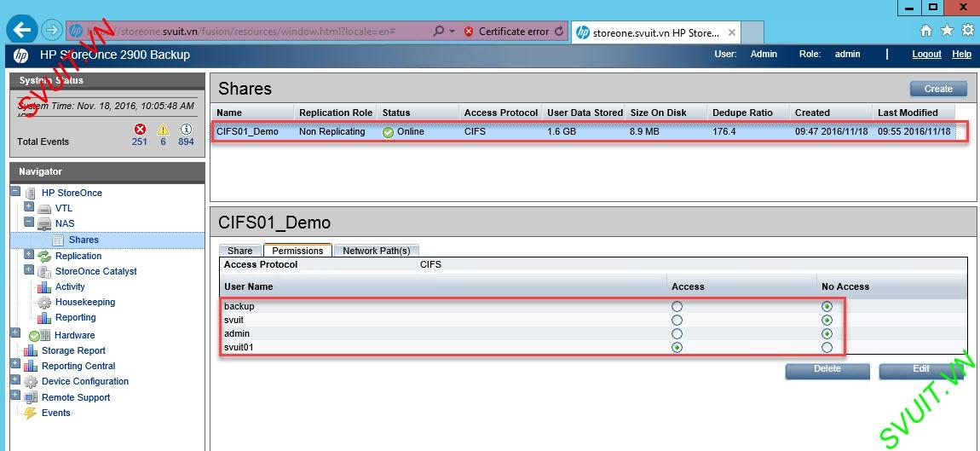Select No Access radio for user svuit
The image size is (980, 451).
[827, 321]
